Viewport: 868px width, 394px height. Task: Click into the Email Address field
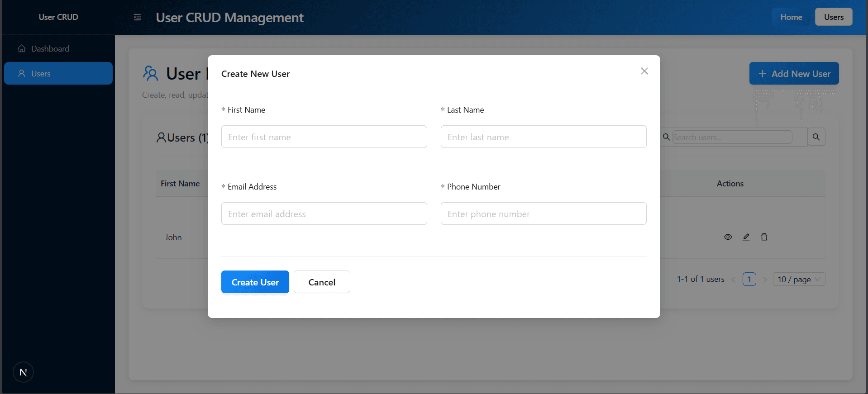point(324,214)
